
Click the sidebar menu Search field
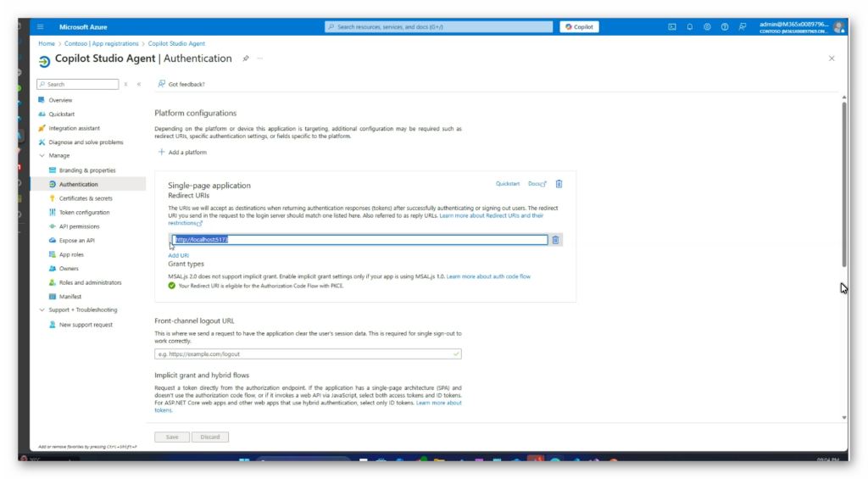[77, 84]
